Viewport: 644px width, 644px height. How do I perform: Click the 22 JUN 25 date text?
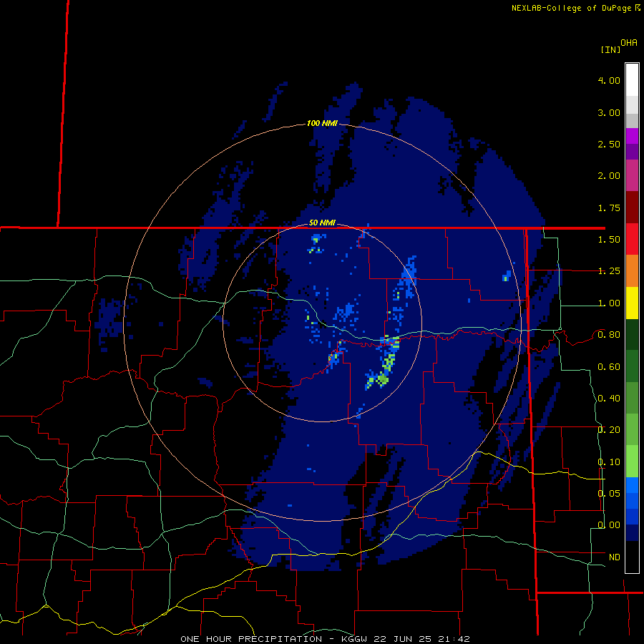pos(404,639)
